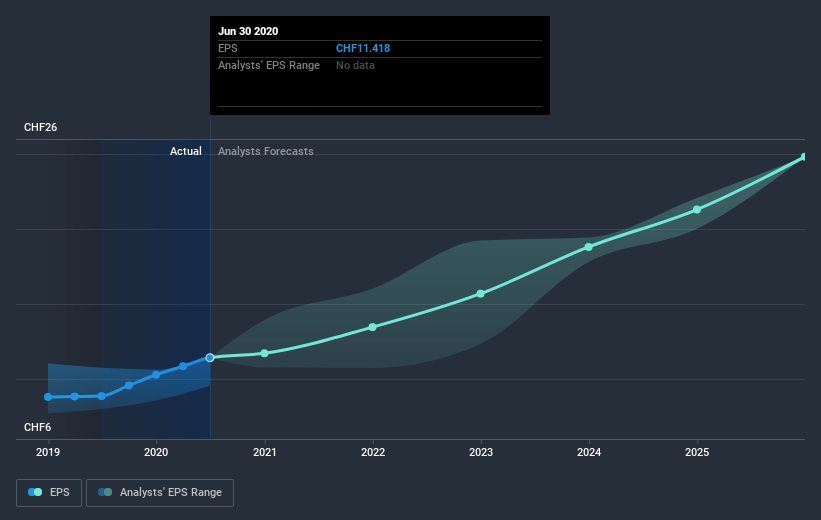Click the 2025 x-axis label
Image resolution: width=821 pixels, height=520 pixels.
coord(697,452)
